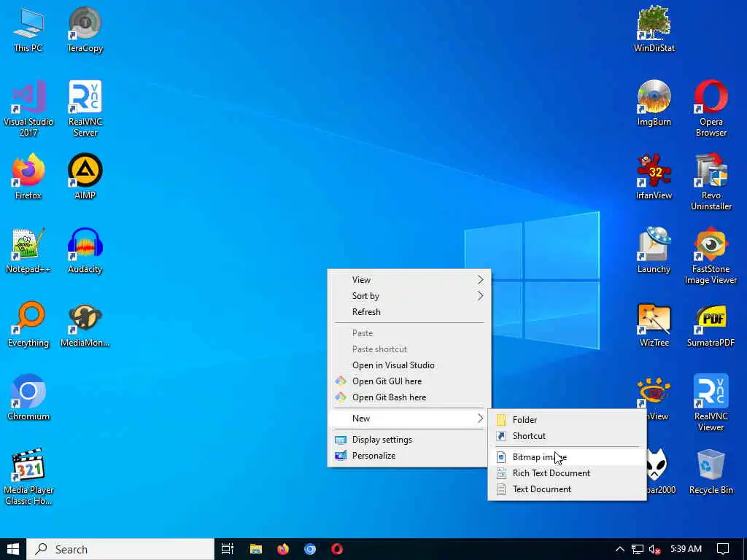Create a new Folder from submenu
This screenshot has height=560, width=747.
click(x=567, y=419)
